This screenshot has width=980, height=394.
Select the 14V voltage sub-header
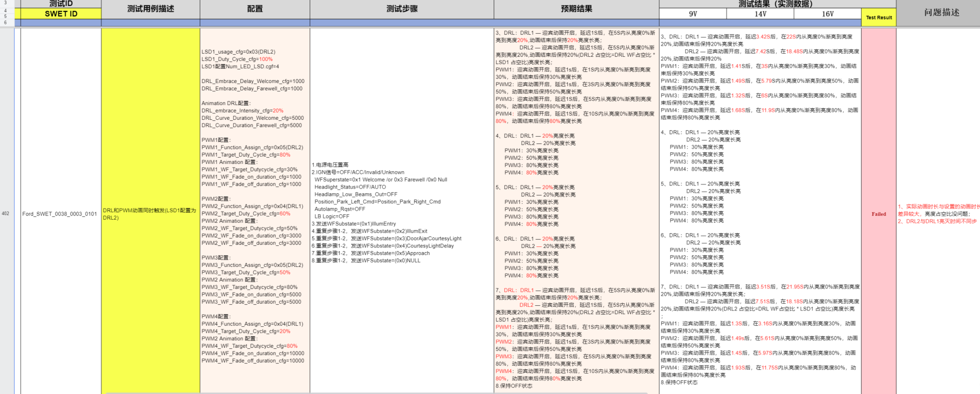pos(760,14)
